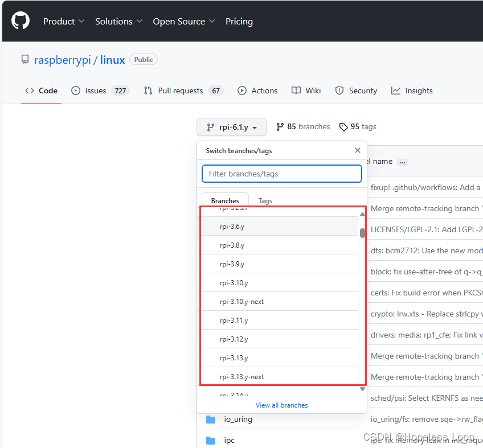View the 95 tags link
Viewport: 483px width, 448px height.
358,126
